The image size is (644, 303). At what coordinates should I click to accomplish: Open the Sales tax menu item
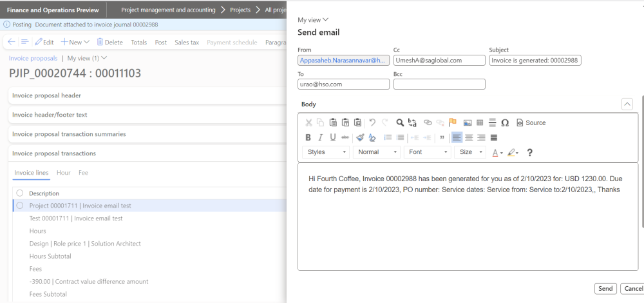[x=187, y=43]
